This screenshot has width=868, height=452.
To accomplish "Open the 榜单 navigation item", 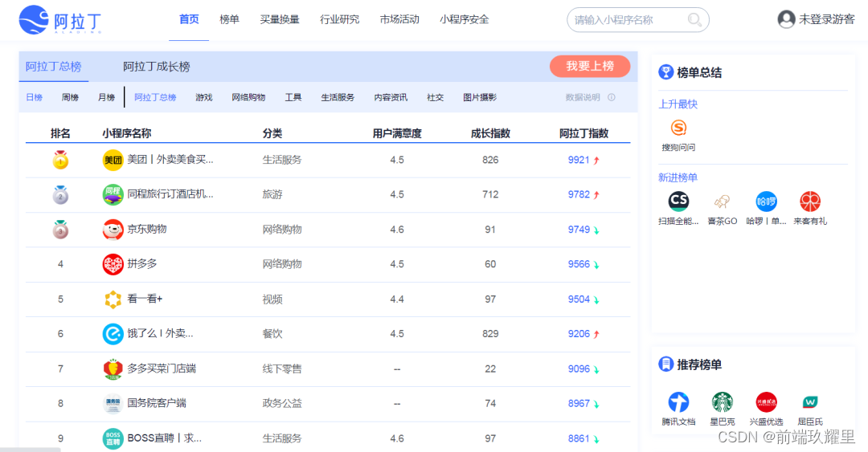I will (x=229, y=19).
